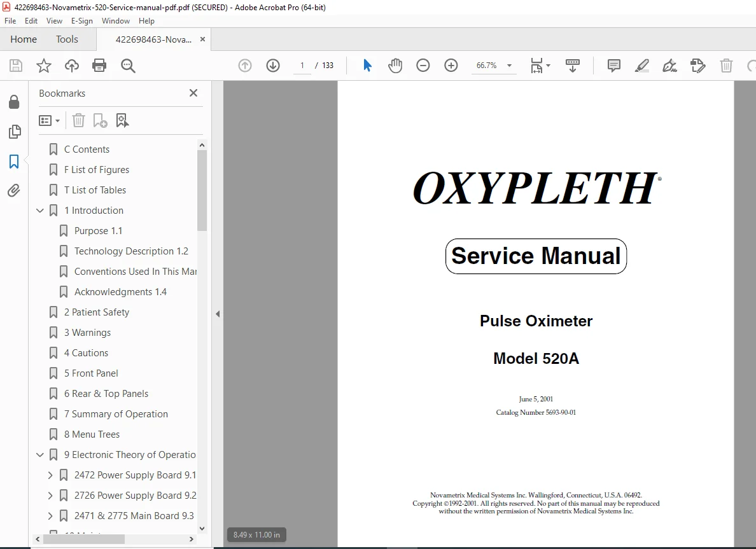This screenshot has height=549, width=756.
Task: Activate the Selection arrow tool
Action: (x=367, y=66)
